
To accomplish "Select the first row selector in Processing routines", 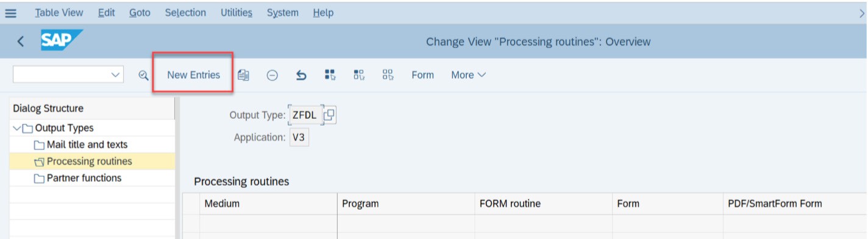I will tap(191, 222).
